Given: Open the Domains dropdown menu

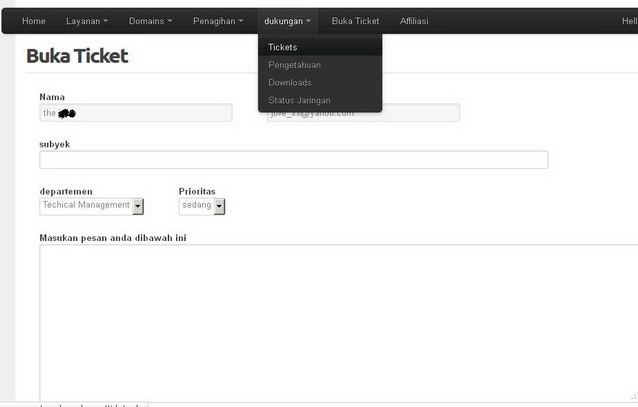Looking at the screenshot, I should coord(150,21).
